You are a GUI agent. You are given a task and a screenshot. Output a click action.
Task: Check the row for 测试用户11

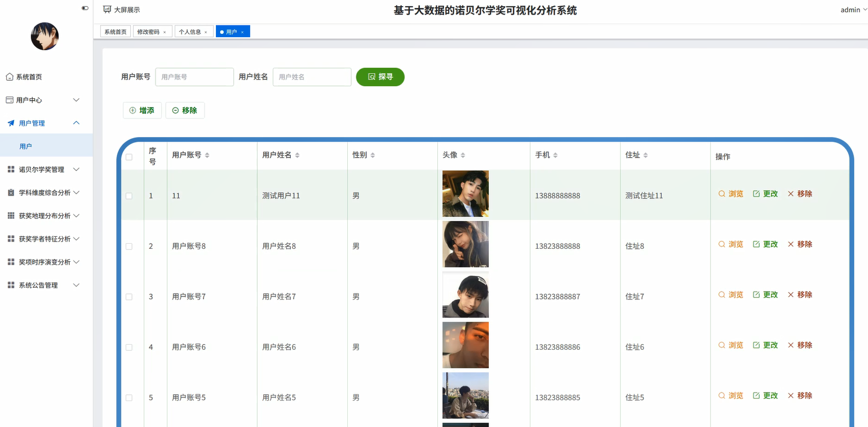pyautogui.click(x=129, y=196)
